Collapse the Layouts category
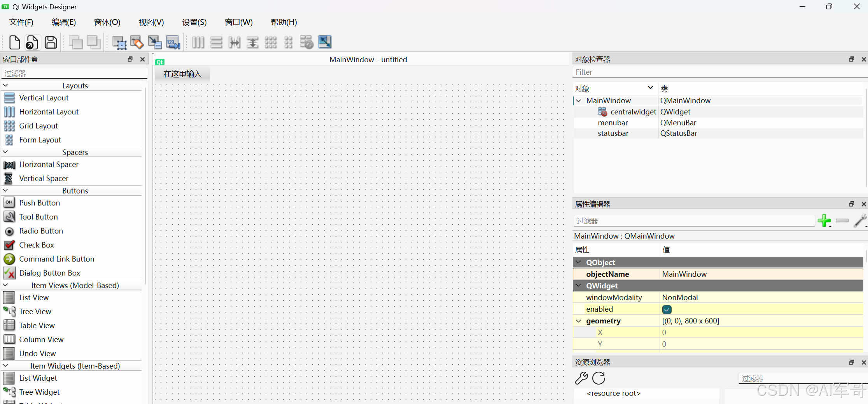The image size is (868, 404). coord(5,85)
